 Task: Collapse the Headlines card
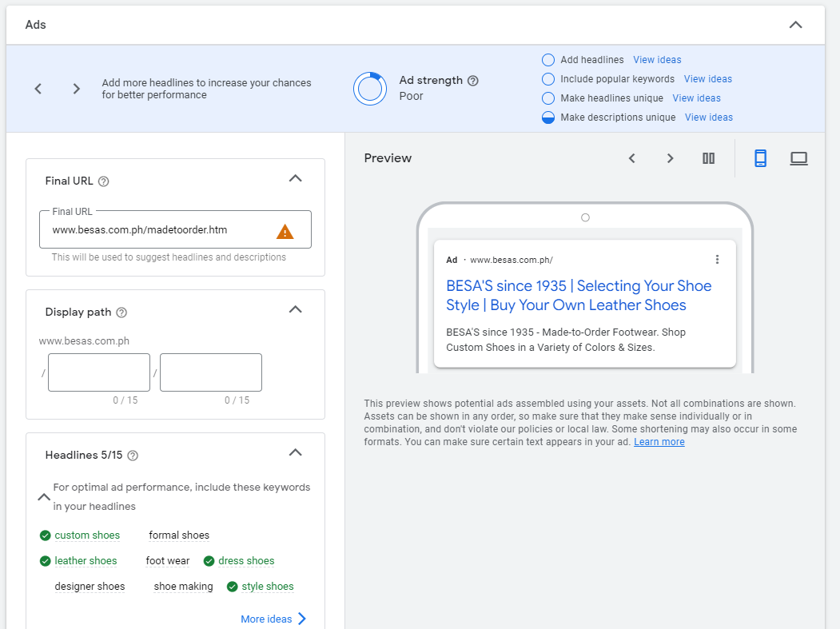295,452
